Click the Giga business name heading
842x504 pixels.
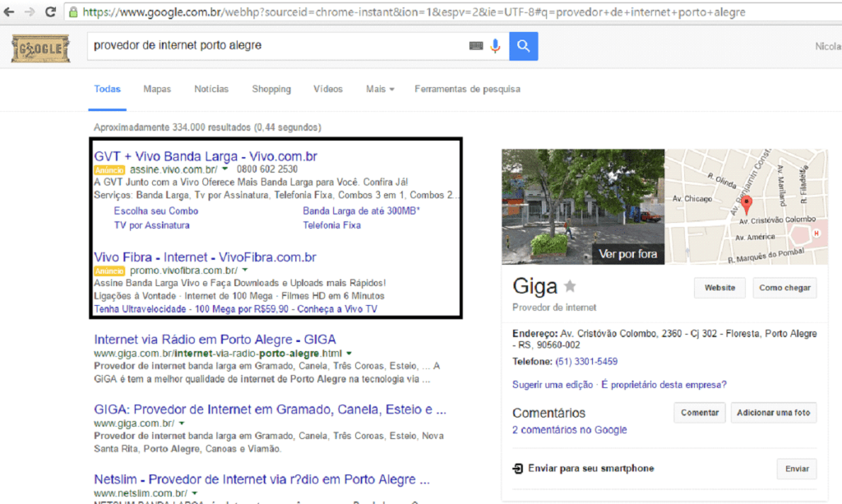[x=534, y=286]
